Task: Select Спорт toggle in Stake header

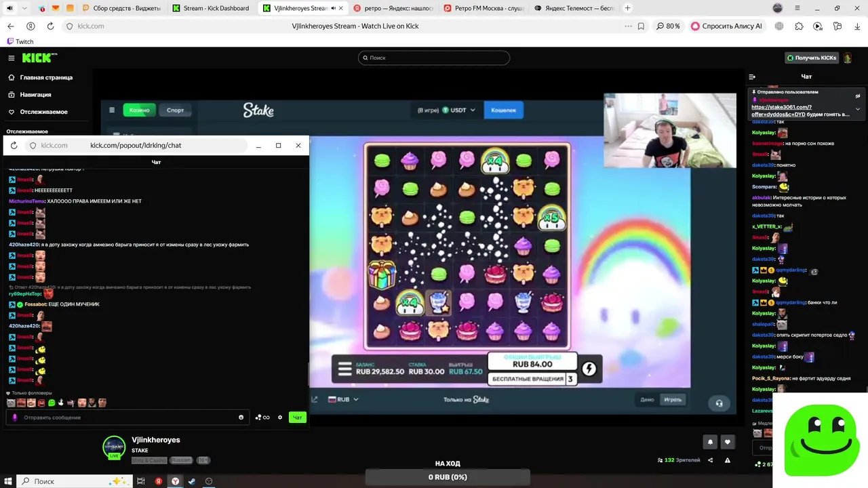Action: 175,110
